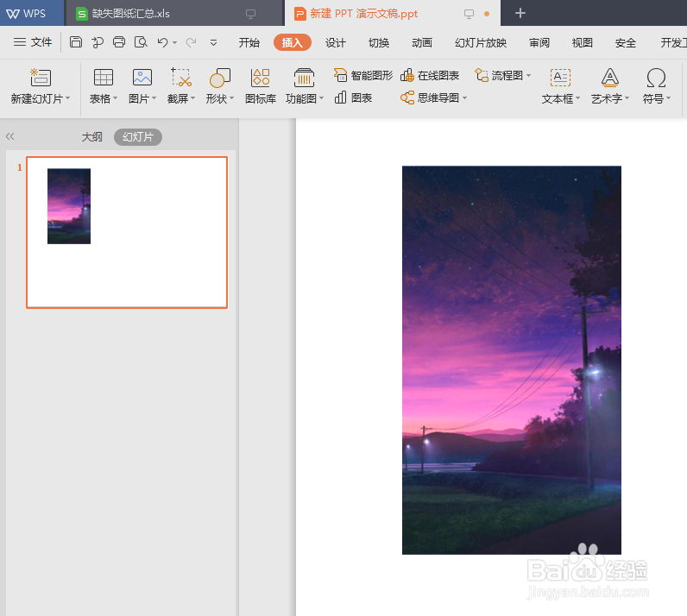
Task: Collapse the slide panel with double chevron
Action: click(10, 136)
